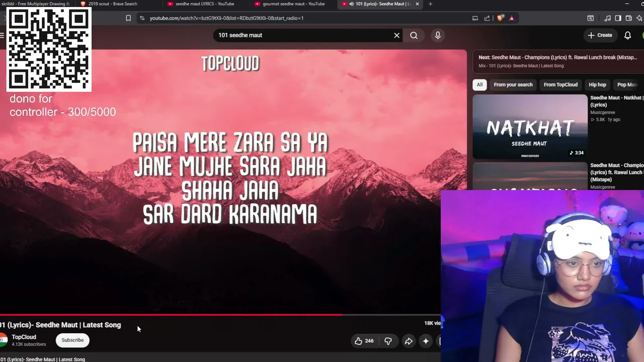This screenshot has height=362, width=644.
Task: Open the Next: Champions mix playlist header
Action: 557,61
